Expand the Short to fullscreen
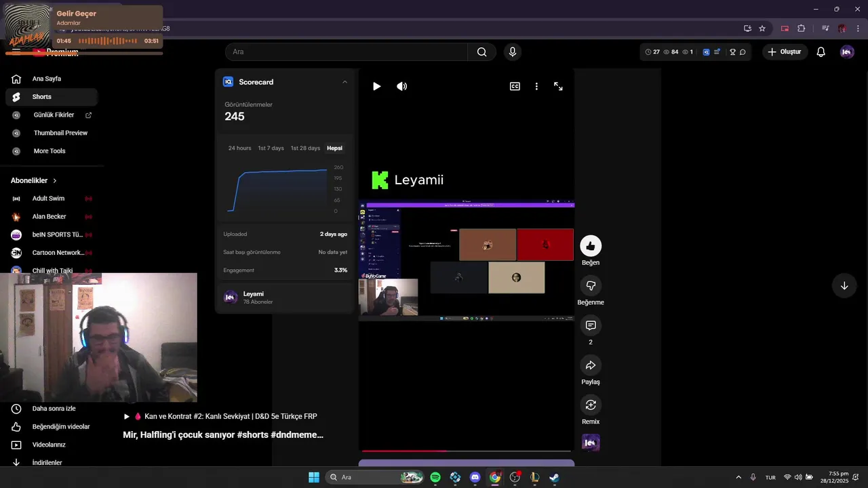The height and width of the screenshot is (488, 868). click(558, 86)
